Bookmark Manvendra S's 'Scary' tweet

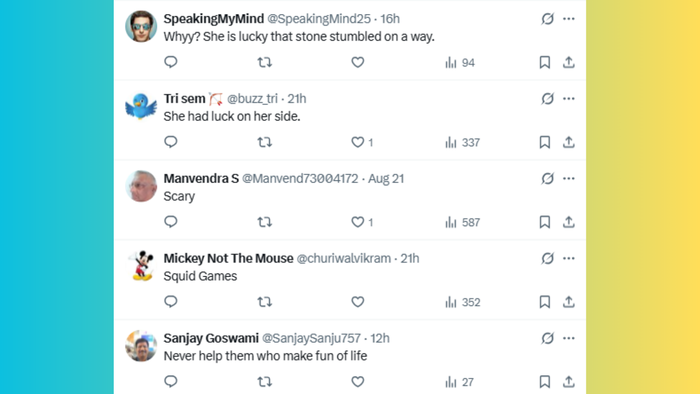[x=545, y=222]
